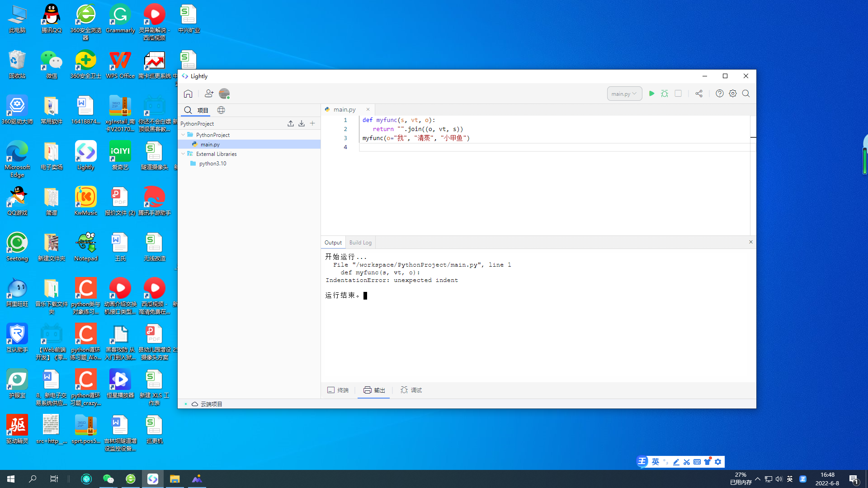This screenshot has height=488, width=868.
Task: Open taskbar search
Action: click(33, 479)
